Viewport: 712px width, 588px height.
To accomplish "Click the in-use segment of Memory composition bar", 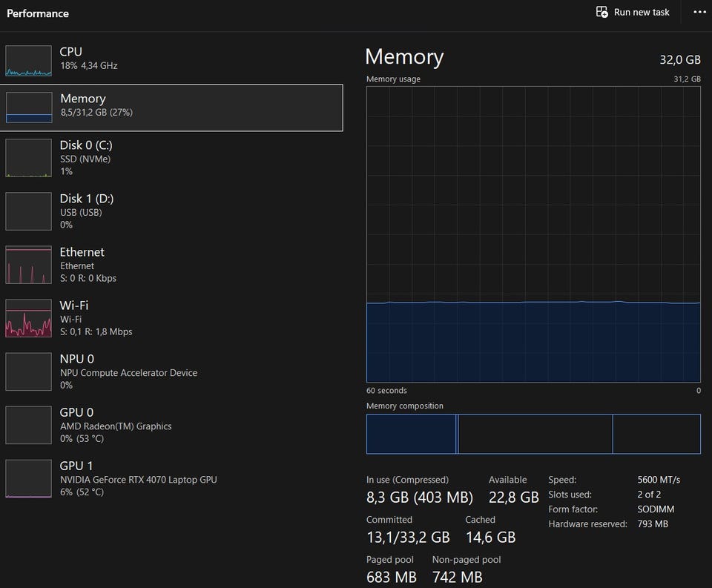I will [411, 434].
